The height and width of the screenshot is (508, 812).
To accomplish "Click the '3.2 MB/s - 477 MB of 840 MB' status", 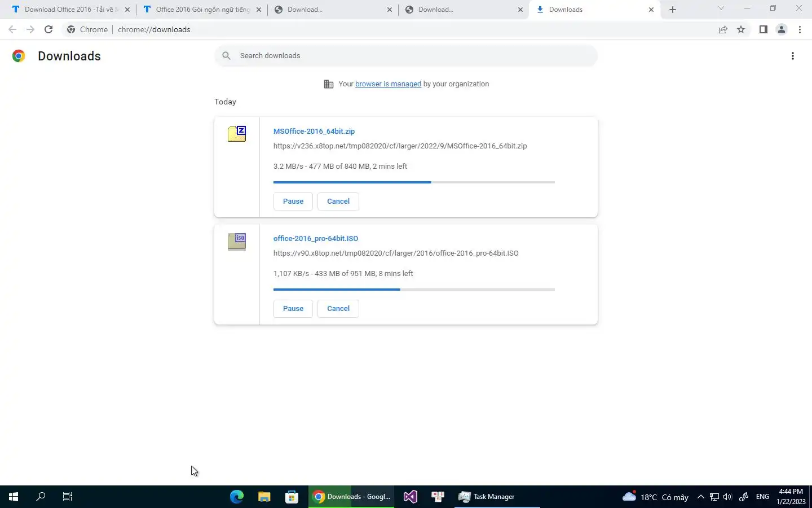I will [340, 166].
